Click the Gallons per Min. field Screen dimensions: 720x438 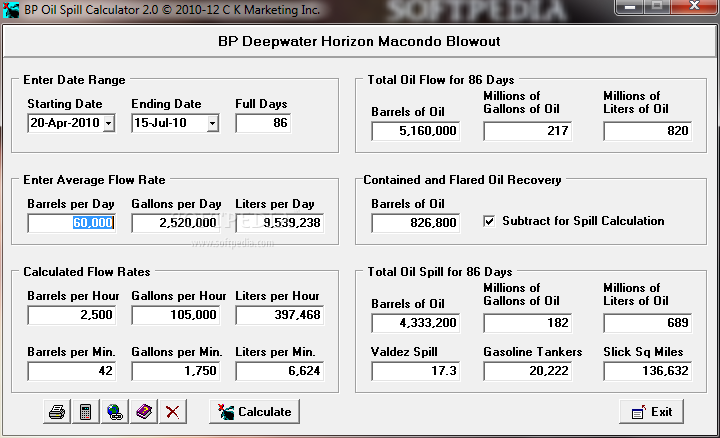175,371
